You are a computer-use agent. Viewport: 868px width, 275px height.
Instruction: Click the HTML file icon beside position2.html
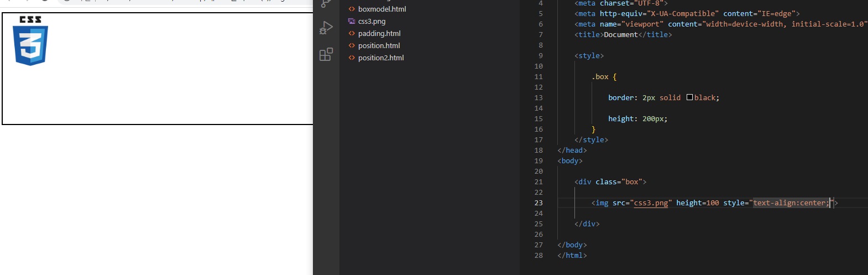tap(352, 58)
